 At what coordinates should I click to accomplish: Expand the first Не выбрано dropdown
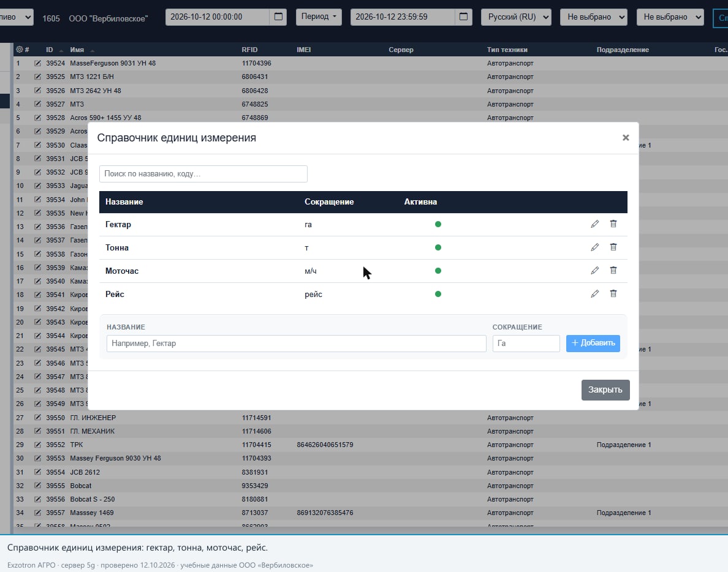tap(594, 17)
